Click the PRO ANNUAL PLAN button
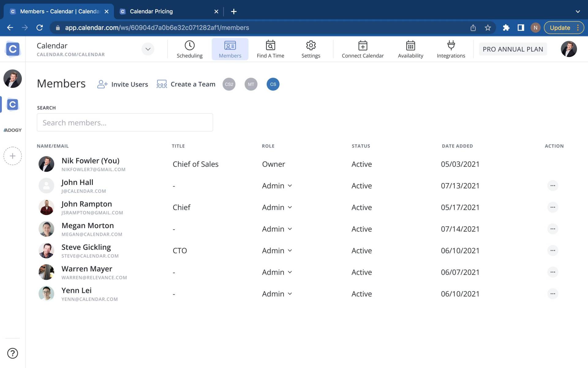 [513, 49]
